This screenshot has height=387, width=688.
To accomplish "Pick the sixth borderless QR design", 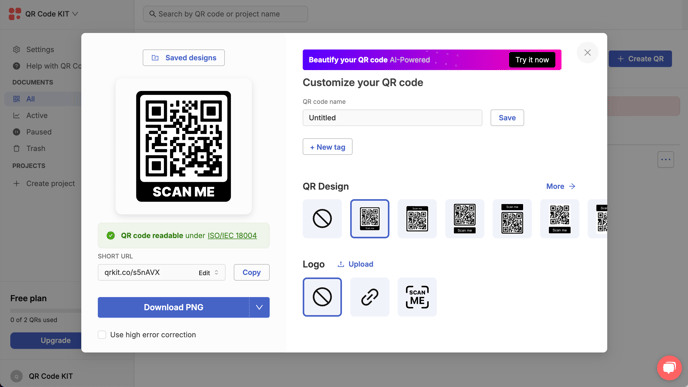I will [x=559, y=219].
